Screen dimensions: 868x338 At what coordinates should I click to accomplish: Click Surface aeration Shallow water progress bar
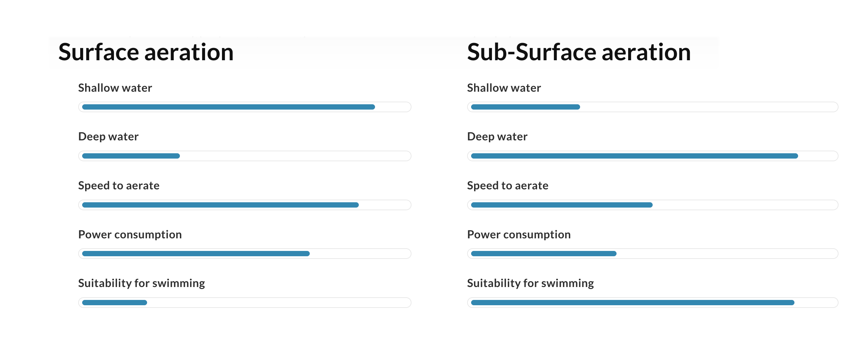pos(244,107)
